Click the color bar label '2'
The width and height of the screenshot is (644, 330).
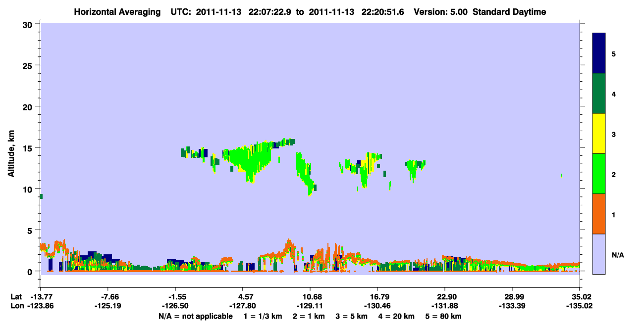pos(614,175)
